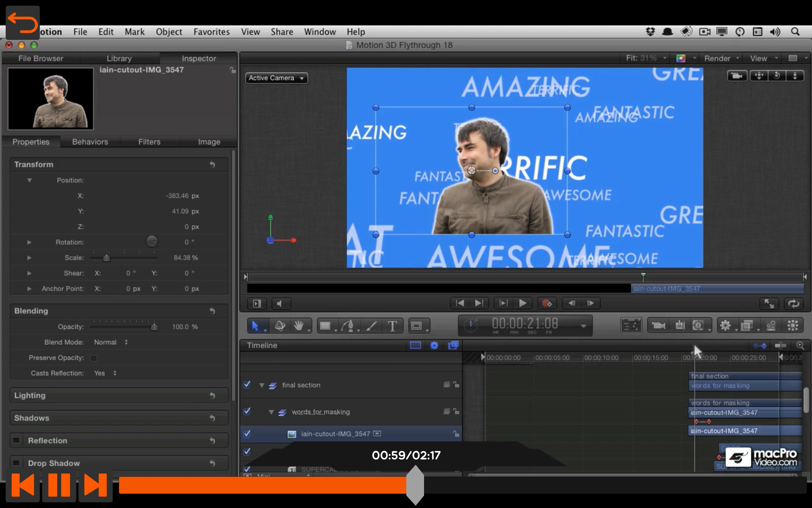
Task: Select the 3D Transform tool
Action: click(x=279, y=326)
